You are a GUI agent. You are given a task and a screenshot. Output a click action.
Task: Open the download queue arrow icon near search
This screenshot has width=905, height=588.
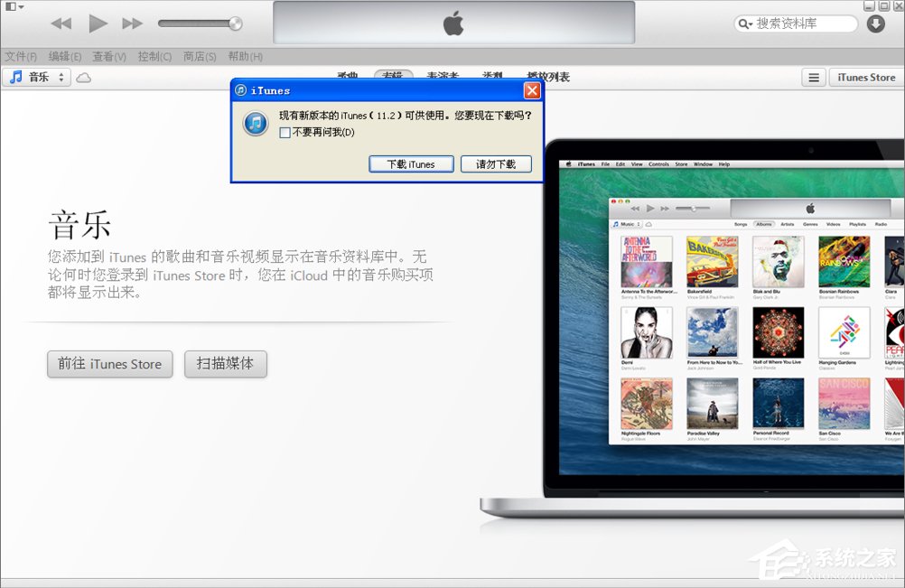click(874, 23)
